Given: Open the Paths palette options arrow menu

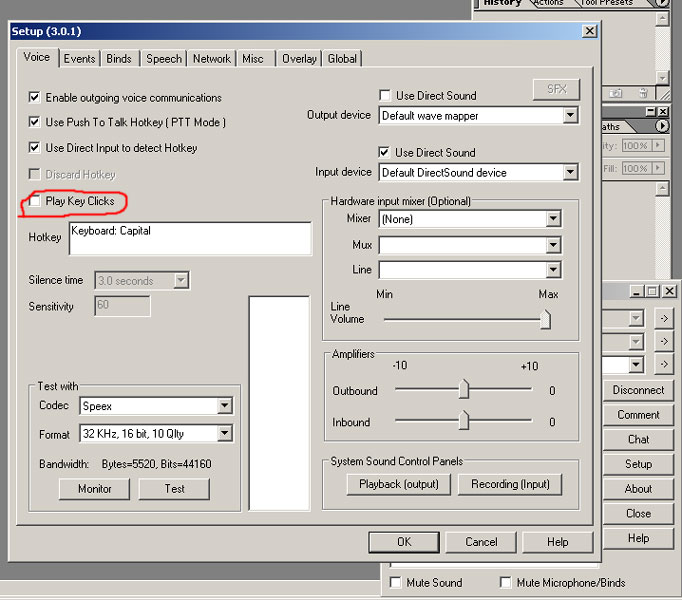Looking at the screenshot, I should 662,127.
